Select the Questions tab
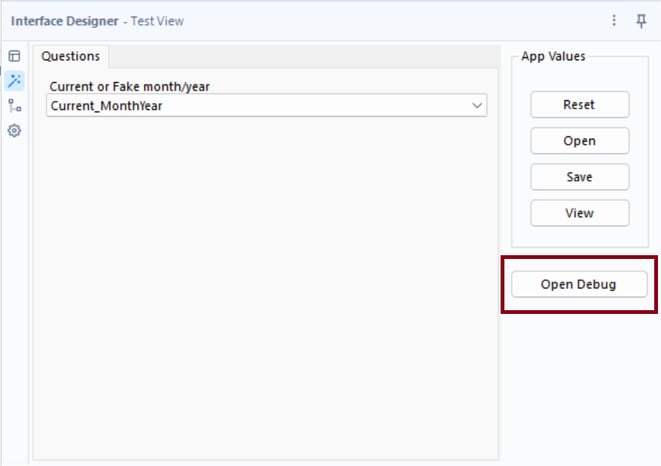Image resolution: width=661 pixels, height=466 pixels. tap(70, 56)
